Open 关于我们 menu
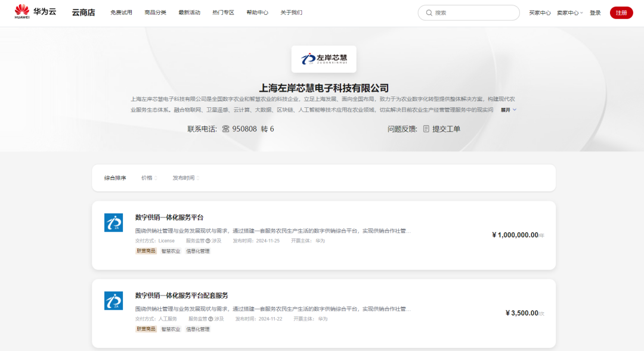This screenshot has height=351, width=644. [291, 13]
